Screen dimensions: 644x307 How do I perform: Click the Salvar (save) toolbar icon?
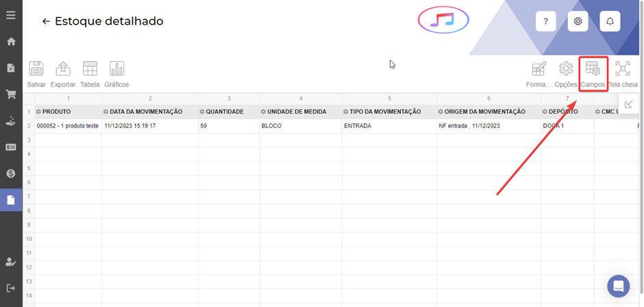[x=36, y=69]
